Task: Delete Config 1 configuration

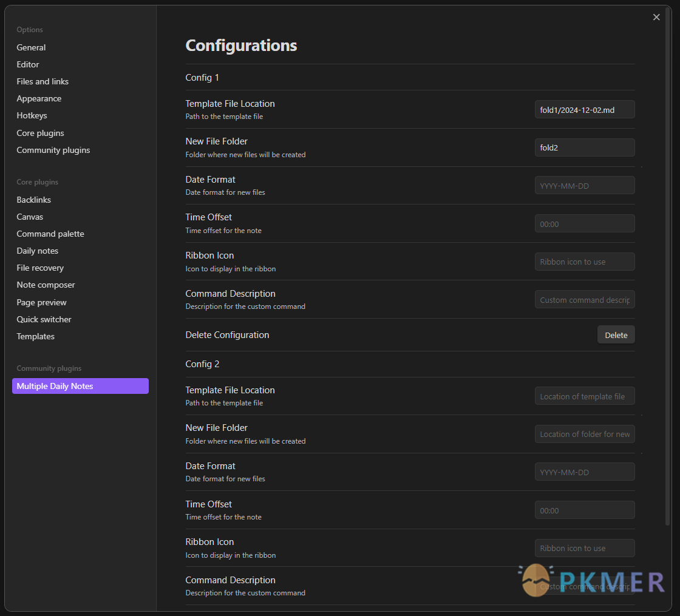Action: tap(616, 335)
